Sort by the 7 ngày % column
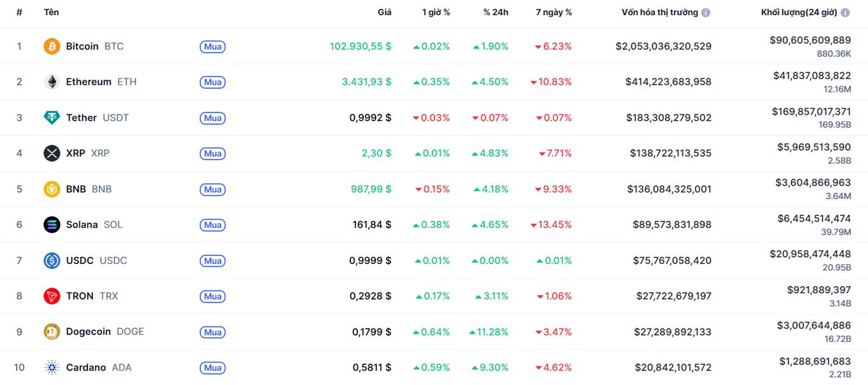Screen dimensions: 868x385 coord(554,12)
